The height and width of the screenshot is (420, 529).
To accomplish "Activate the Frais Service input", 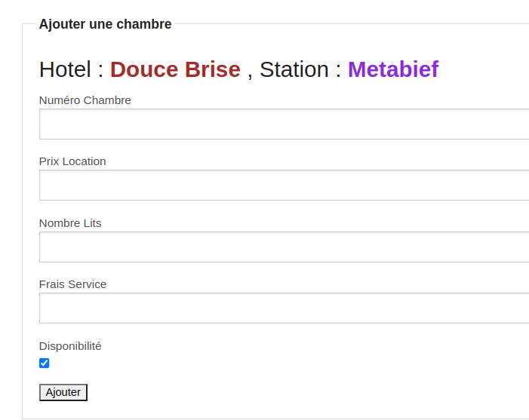I will (x=284, y=308).
